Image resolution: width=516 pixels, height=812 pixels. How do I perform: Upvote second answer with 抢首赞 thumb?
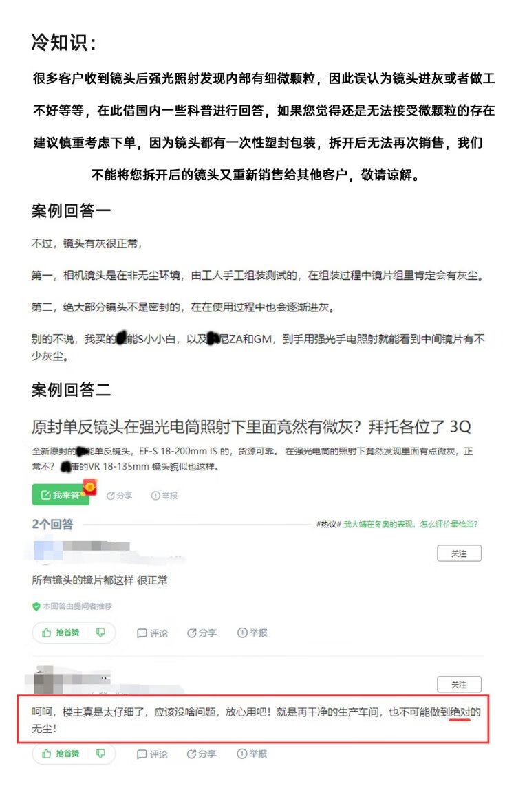(x=61, y=754)
